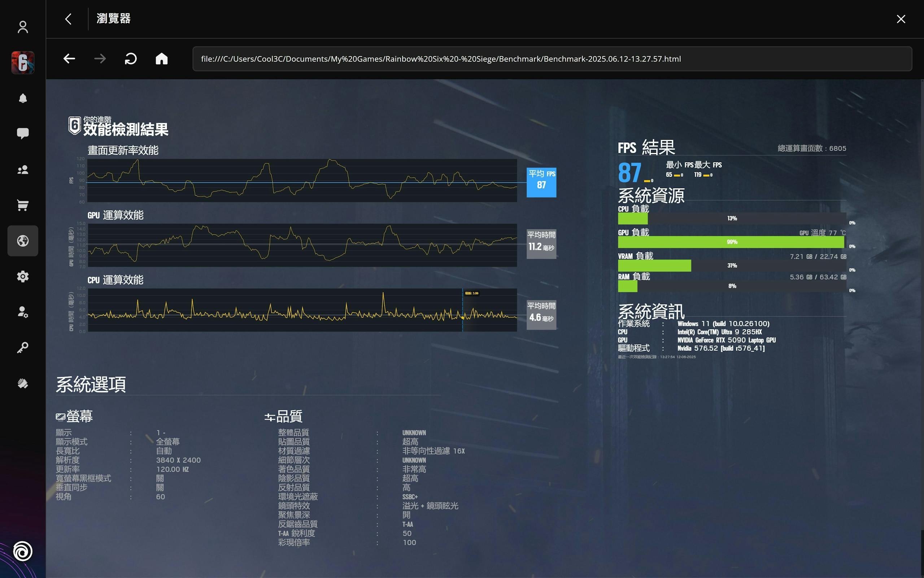
Task: Click the 視角 value 60
Action: [x=160, y=497]
